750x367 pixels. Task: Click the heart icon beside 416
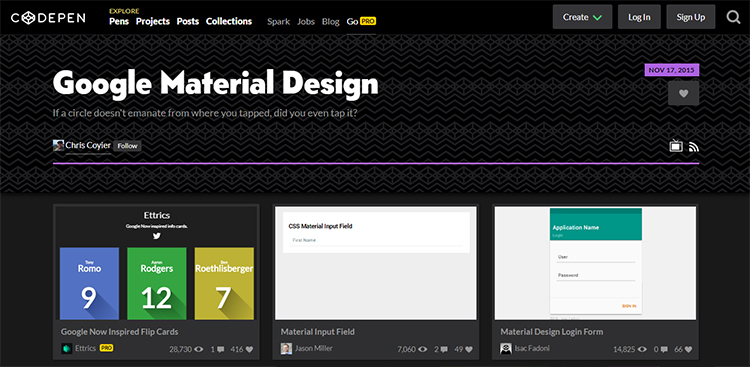coord(249,350)
